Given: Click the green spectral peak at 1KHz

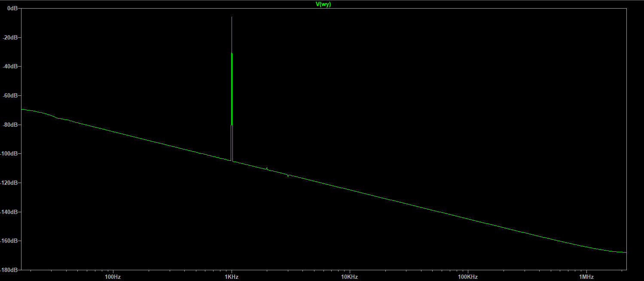Looking at the screenshot, I should 232,89.
